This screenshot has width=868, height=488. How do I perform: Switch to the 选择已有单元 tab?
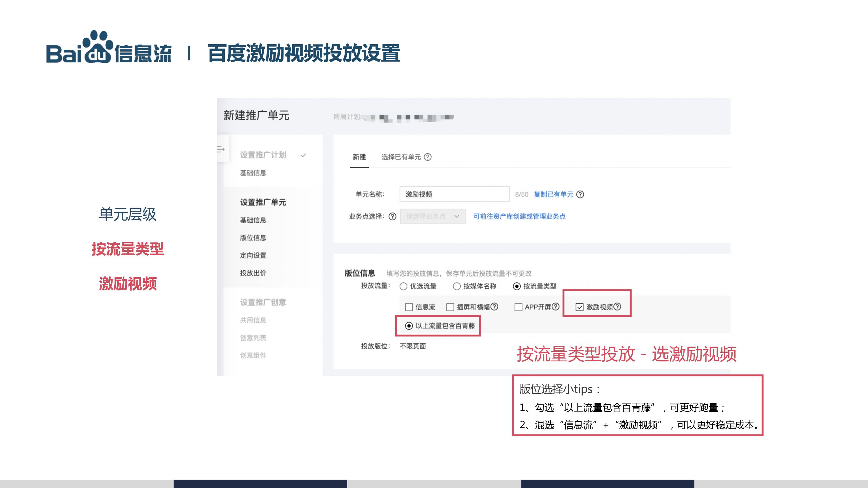tap(401, 157)
